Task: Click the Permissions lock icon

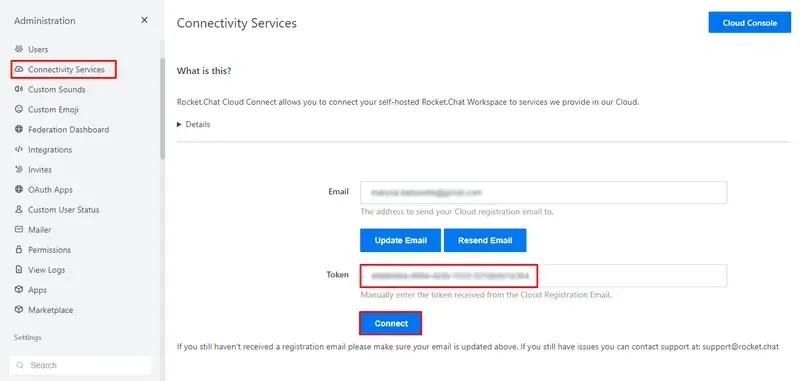Action: (19, 249)
